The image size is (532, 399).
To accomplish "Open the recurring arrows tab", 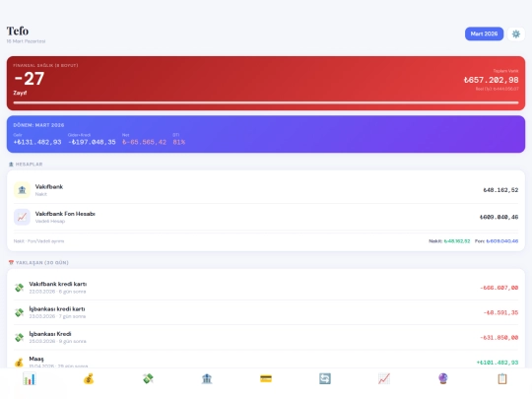I will [x=325, y=378].
